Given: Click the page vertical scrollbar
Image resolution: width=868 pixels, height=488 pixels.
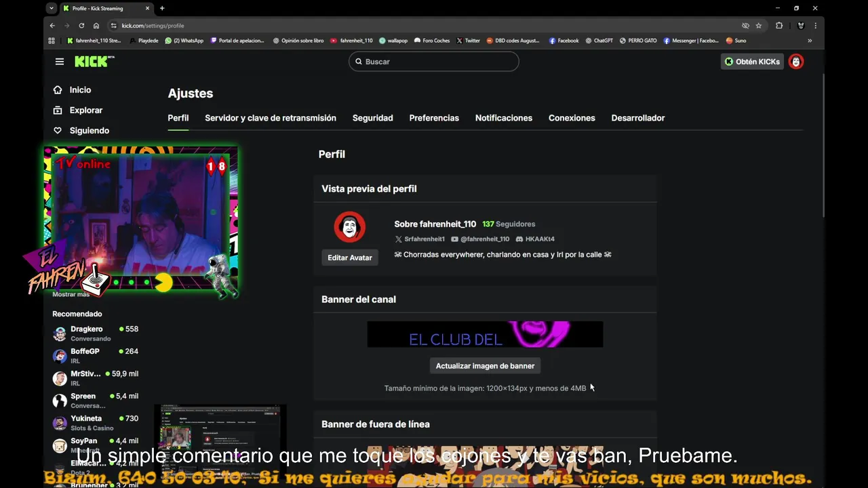Looking at the screenshot, I should tap(824, 146).
